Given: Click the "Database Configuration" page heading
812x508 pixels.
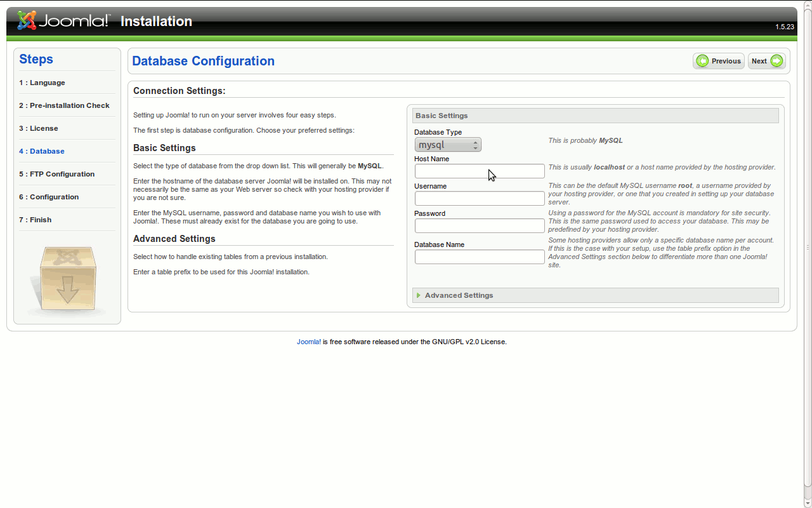Looking at the screenshot, I should (204, 61).
